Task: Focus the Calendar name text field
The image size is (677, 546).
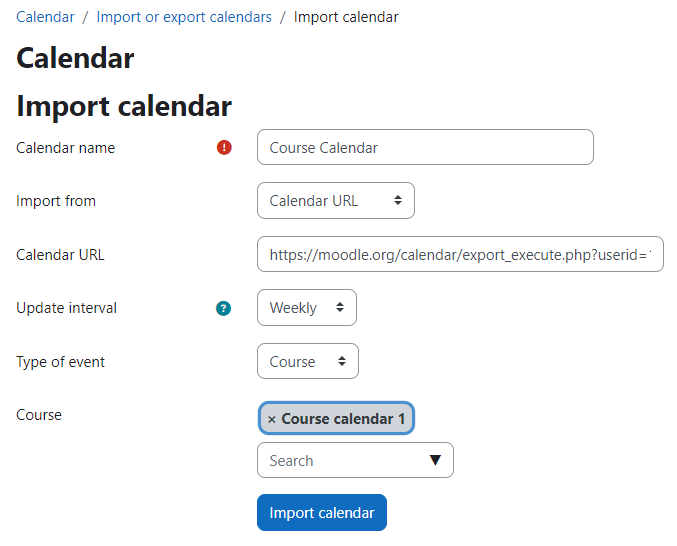Action: point(425,147)
